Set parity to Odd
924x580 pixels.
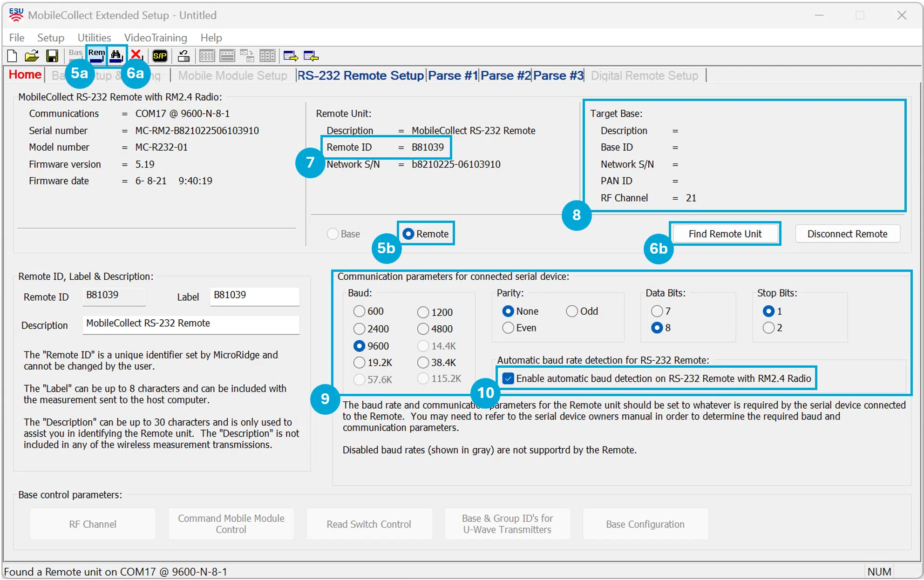(x=582, y=311)
